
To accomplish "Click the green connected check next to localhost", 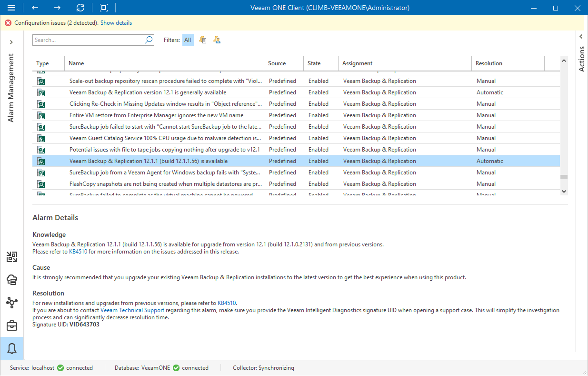I will coord(60,368).
